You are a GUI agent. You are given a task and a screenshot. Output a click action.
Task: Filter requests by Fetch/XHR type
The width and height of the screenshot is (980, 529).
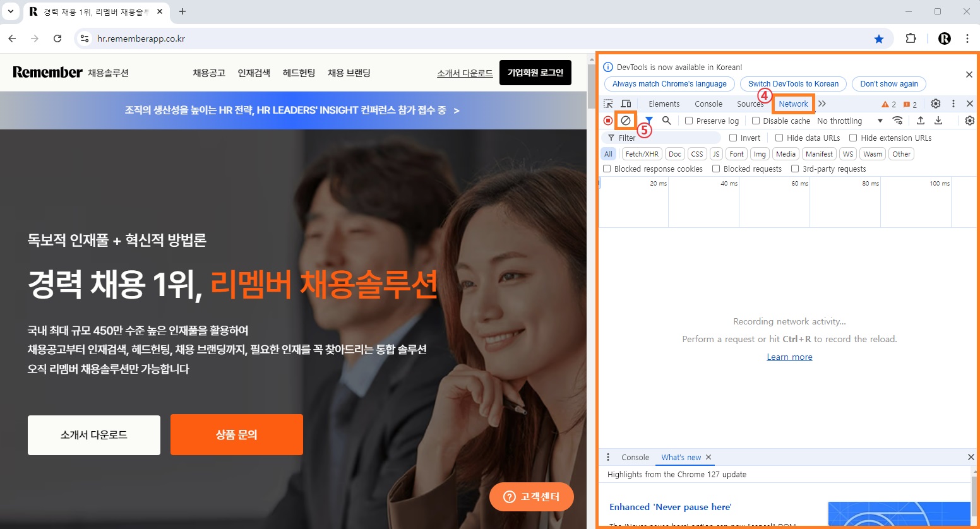642,154
